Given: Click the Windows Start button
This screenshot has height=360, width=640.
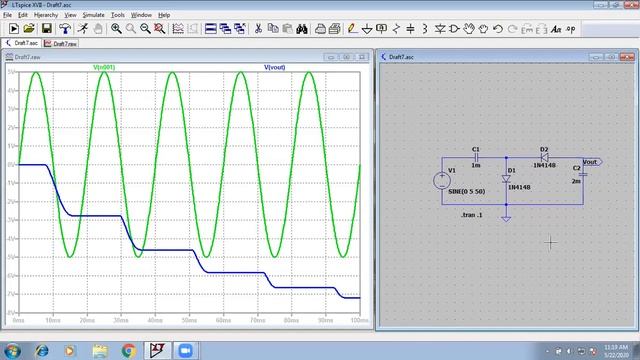Looking at the screenshot, I should coord(12,351).
